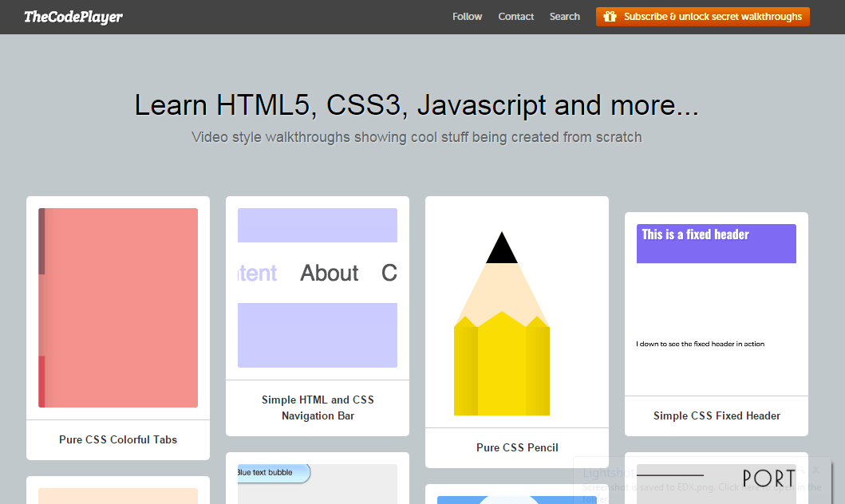Click the yellow pencil thumbnail image

[502, 319]
